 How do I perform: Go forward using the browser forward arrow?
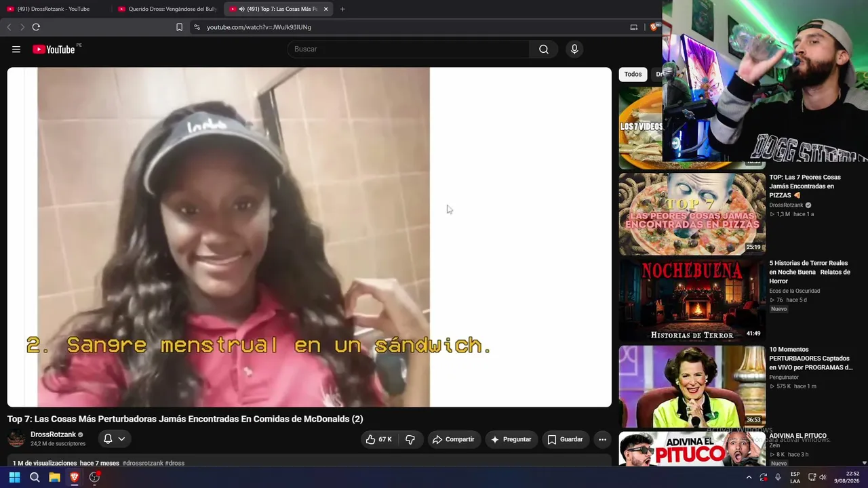tap(22, 27)
